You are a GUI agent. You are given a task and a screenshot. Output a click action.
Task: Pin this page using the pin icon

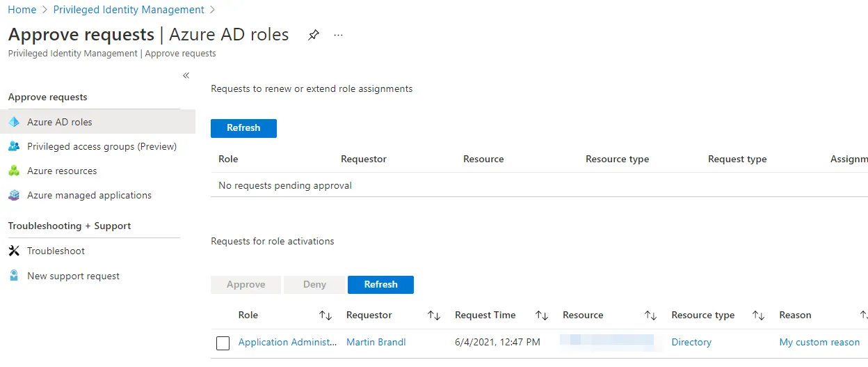click(314, 35)
